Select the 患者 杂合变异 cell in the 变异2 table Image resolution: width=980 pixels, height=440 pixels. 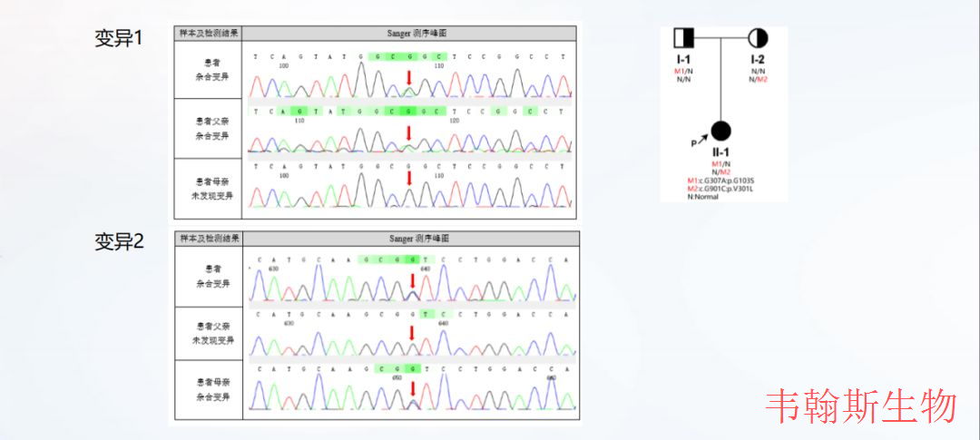[208, 277]
